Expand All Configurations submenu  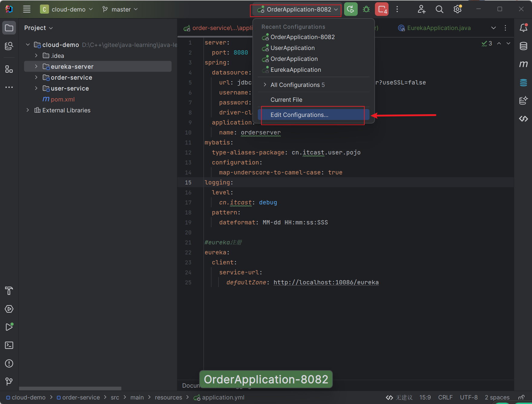tap(314, 85)
